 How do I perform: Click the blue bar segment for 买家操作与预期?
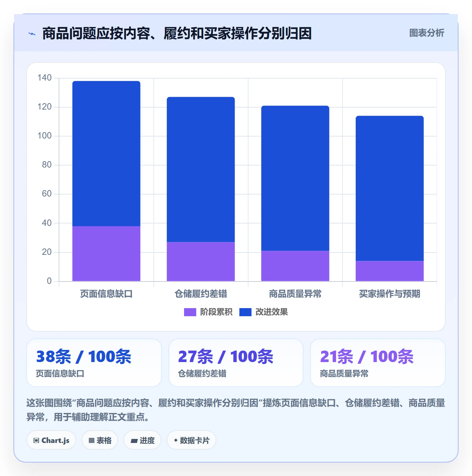pos(389,188)
